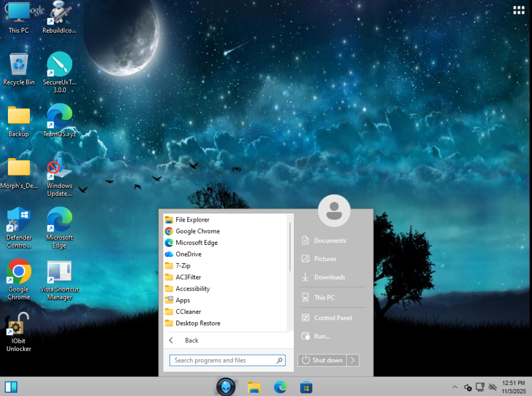Expand the 7-Zip folder in programs list
The height and width of the screenshot is (396, 532).
tap(183, 266)
